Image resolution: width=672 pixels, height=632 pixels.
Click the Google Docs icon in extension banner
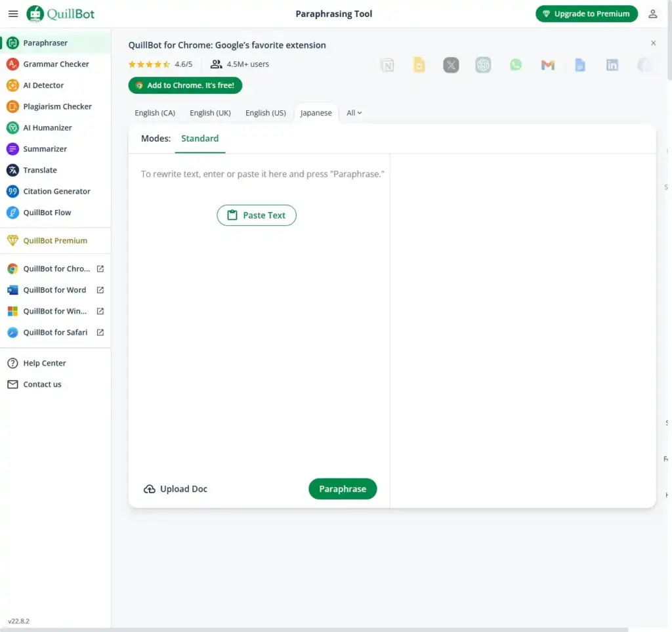point(580,65)
